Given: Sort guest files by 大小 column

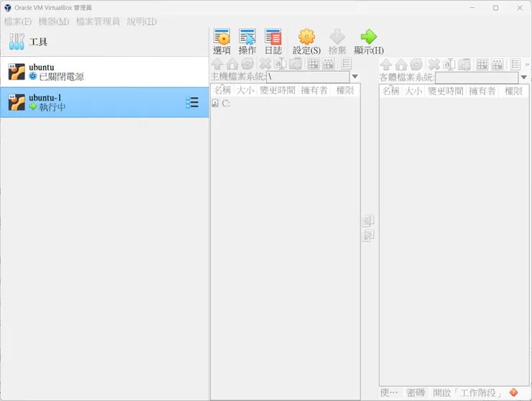Looking at the screenshot, I should click(x=414, y=91).
